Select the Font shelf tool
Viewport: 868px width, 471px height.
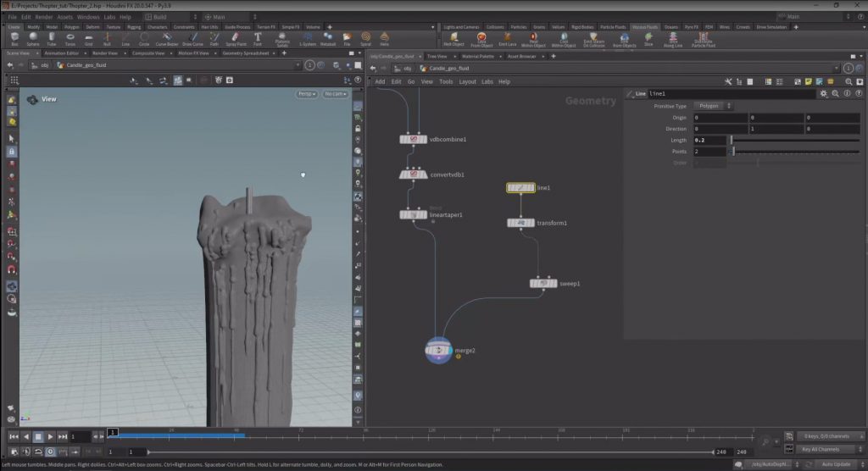(258, 39)
